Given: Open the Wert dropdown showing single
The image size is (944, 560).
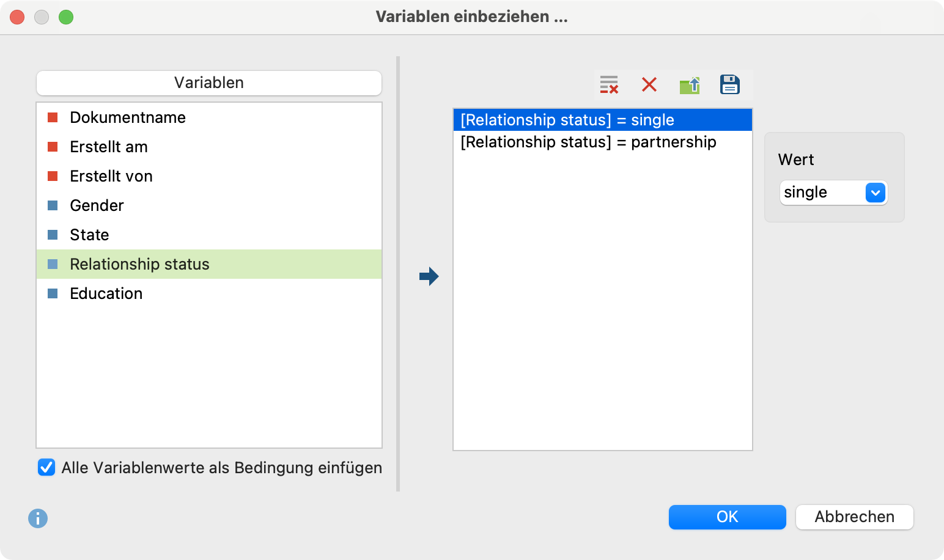Looking at the screenshot, I should tap(833, 193).
